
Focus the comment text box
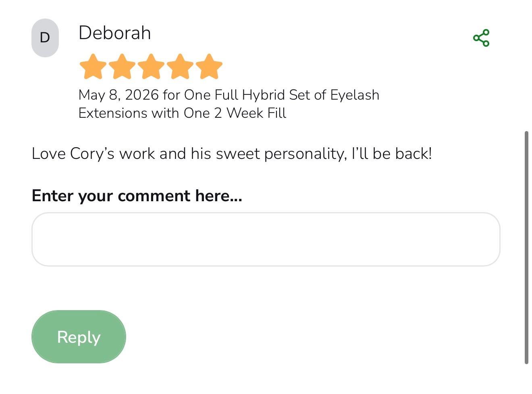[266, 239]
